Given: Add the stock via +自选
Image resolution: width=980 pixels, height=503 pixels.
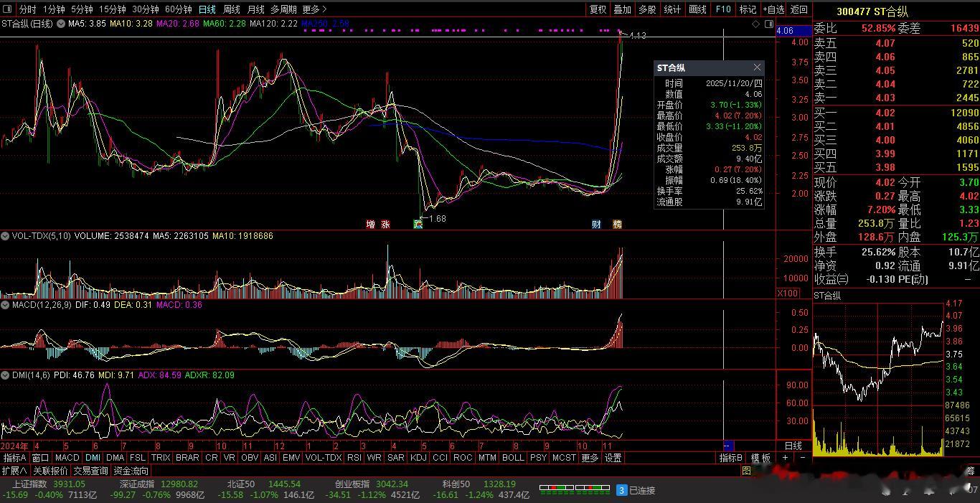Looking at the screenshot, I should (x=773, y=9).
